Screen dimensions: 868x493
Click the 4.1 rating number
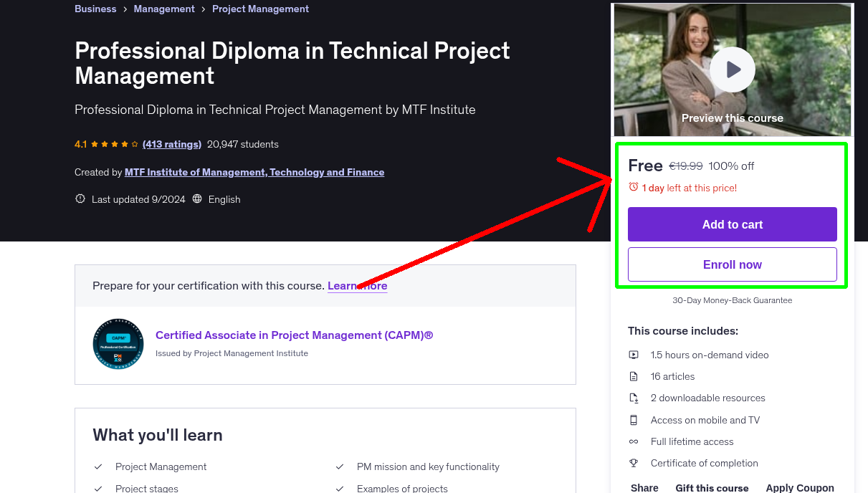pos(80,144)
